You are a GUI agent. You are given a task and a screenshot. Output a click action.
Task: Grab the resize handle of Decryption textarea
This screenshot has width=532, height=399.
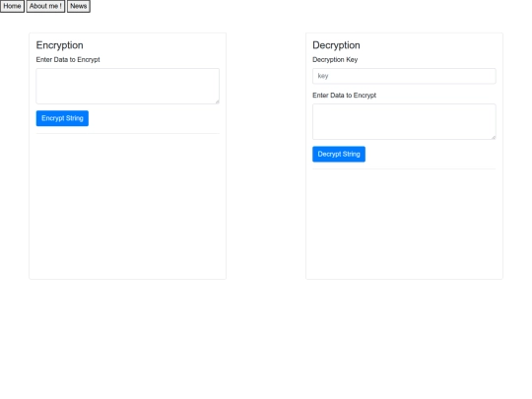coord(494,137)
